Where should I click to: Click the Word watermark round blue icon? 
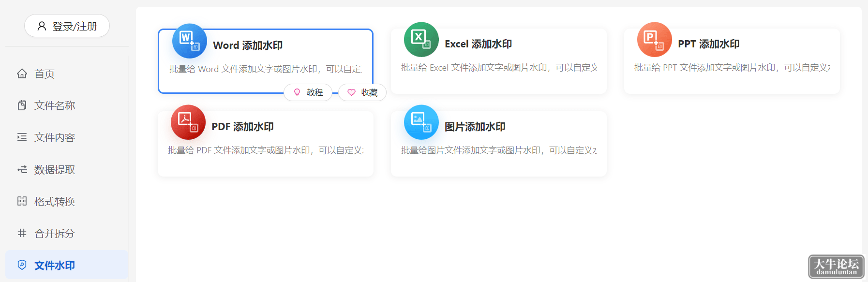pyautogui.click(x=190, y=41)
